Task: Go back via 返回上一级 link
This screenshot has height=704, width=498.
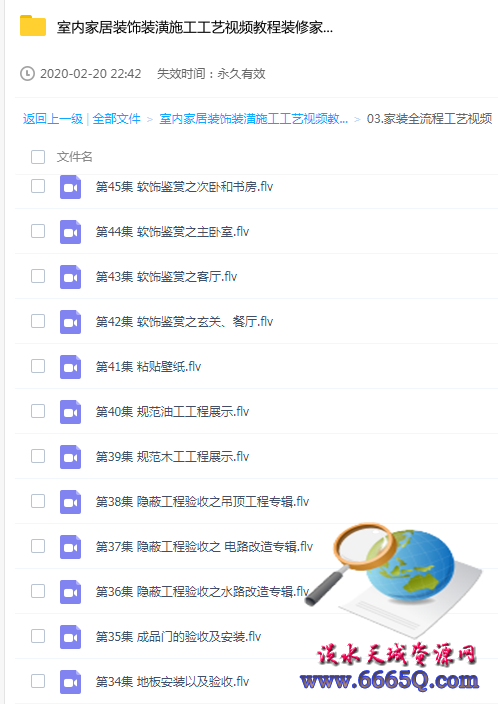Action: point(53,119)
